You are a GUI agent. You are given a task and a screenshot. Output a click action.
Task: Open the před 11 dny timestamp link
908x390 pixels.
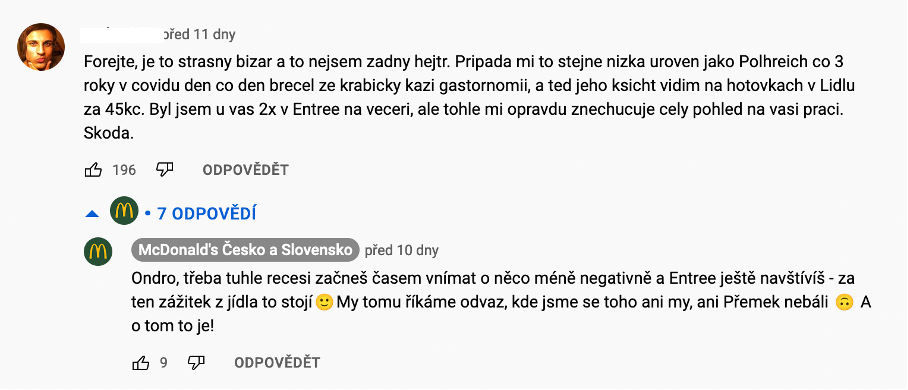tap(197, 34)
